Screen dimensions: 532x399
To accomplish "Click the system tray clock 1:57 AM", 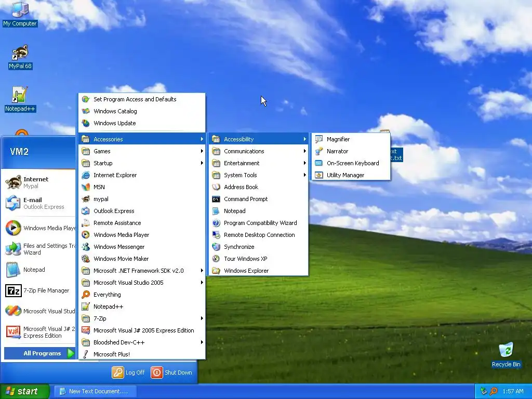I will click(513, 391).
